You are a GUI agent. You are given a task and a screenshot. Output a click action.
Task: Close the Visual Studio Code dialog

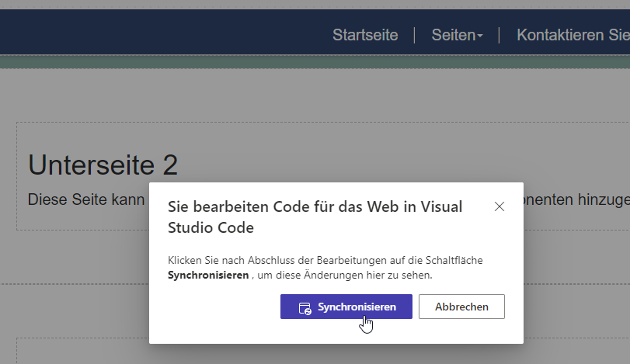(x=499, y=206)
